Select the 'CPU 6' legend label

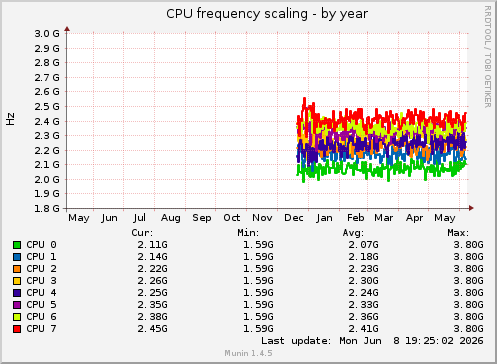(41, 317)
